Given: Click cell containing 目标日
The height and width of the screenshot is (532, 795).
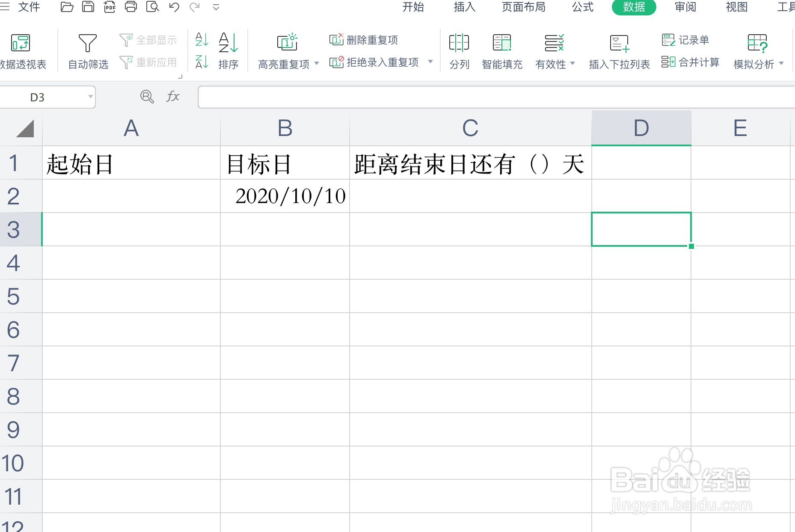Looking at the screenshot, I should tap(285, 163).
